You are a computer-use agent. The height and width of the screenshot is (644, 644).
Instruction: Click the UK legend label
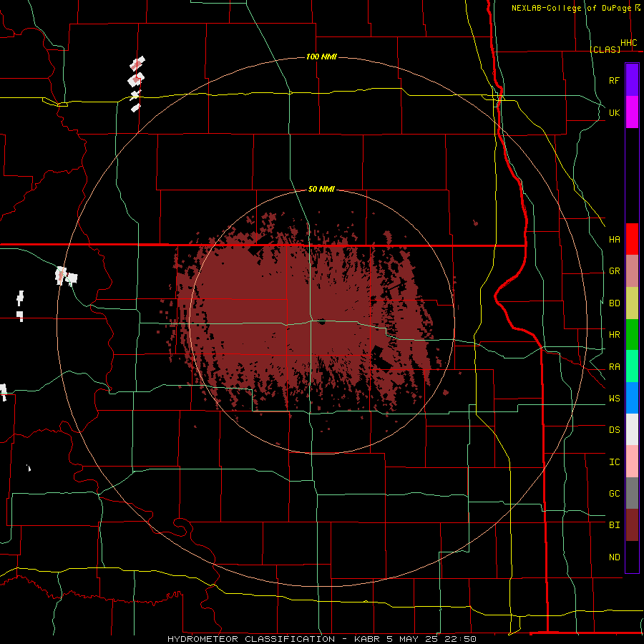point(614,112)
